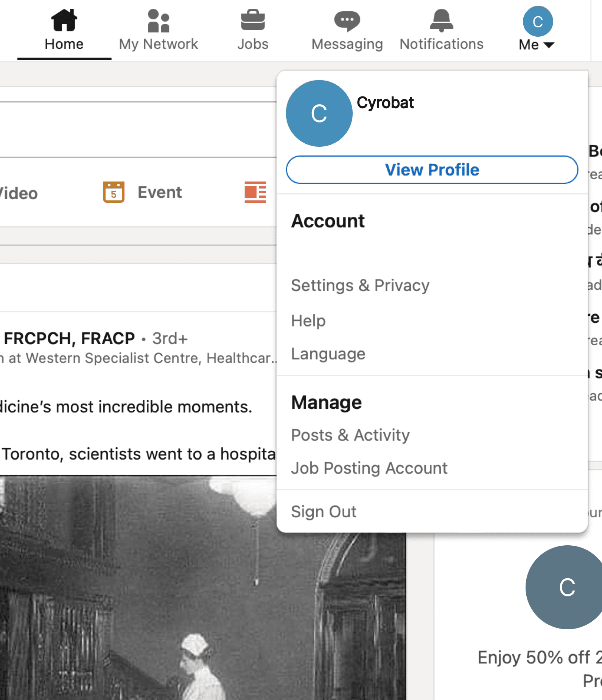Click the Account section heading
602x700 pixels.
(x=328, y=221)
